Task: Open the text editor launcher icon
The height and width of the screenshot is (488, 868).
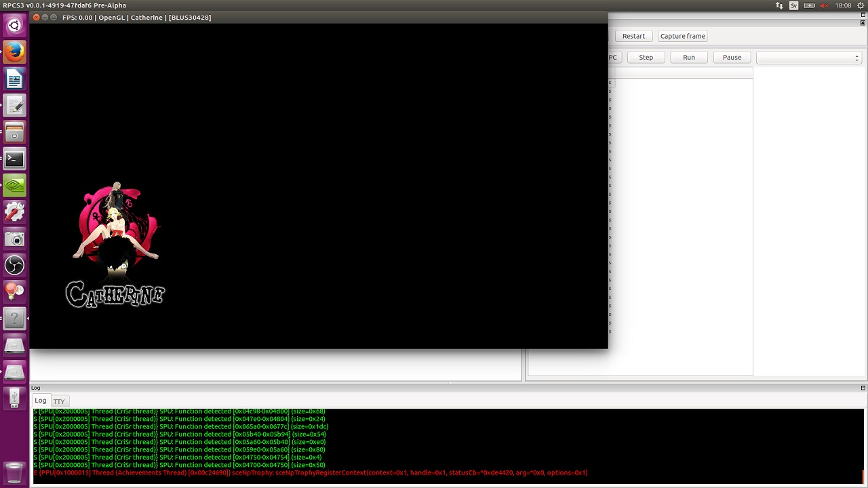Action: (x=14, y=105)
